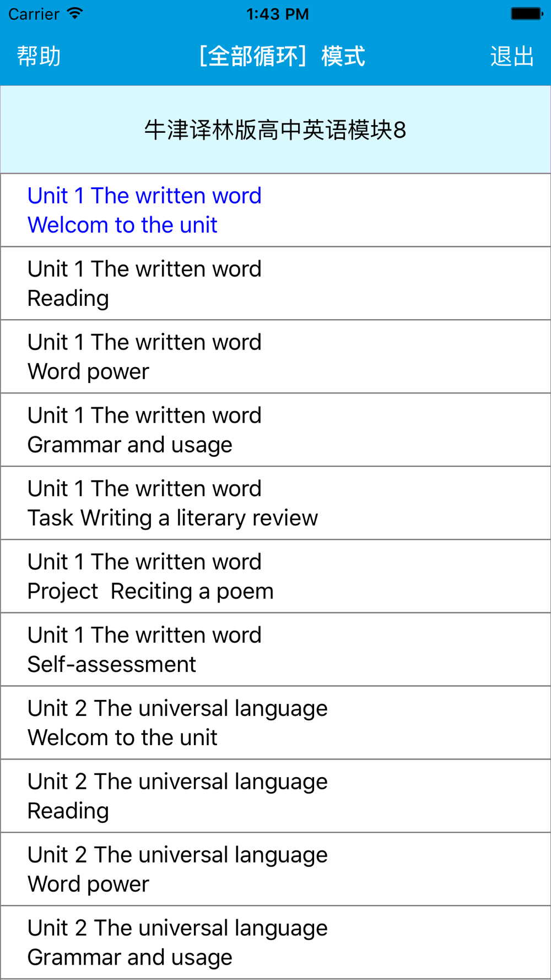This screenshot has height=980, width=551.
Task: Choose Unit 2 Grammar and usage
Action: click(x=275, y=943)
